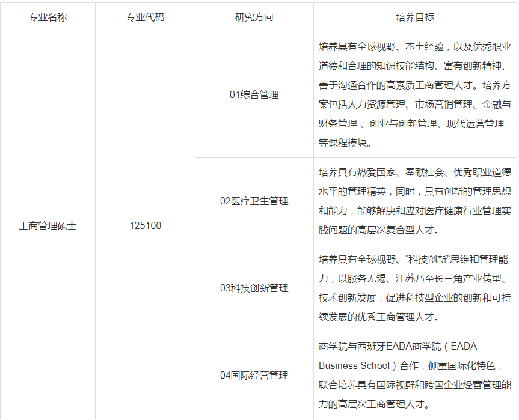
Task: Select the 04国际经营管理 research direction
Action: (x=253, y=374)
